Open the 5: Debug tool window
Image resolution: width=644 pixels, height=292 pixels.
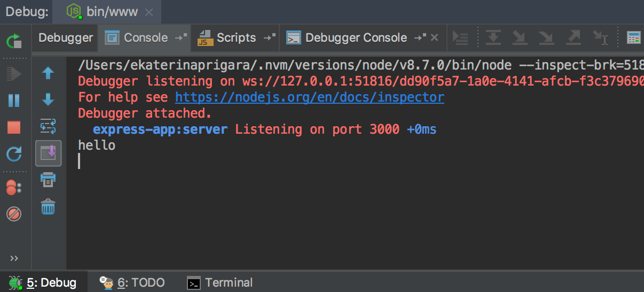coord(43,282)
